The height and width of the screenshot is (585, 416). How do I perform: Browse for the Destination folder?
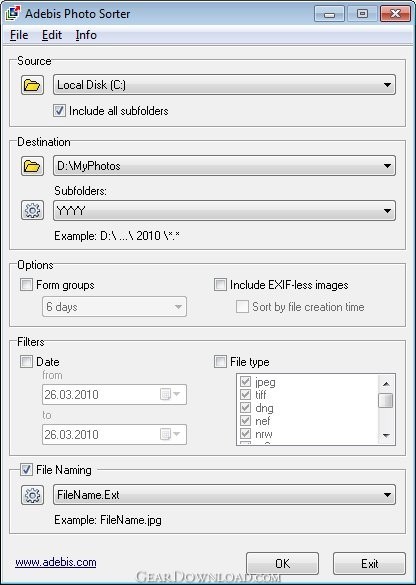coord(32,166)
